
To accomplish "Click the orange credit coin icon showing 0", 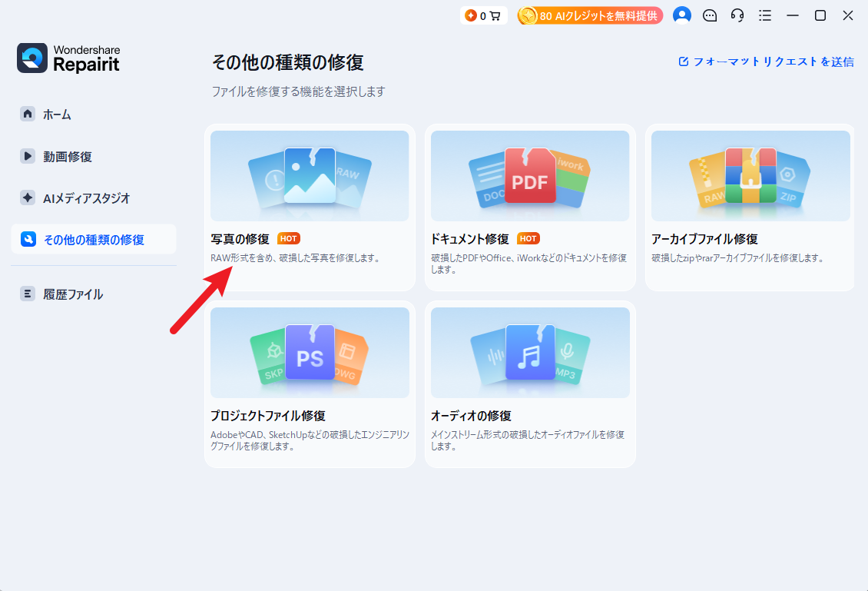I will 471,15.
